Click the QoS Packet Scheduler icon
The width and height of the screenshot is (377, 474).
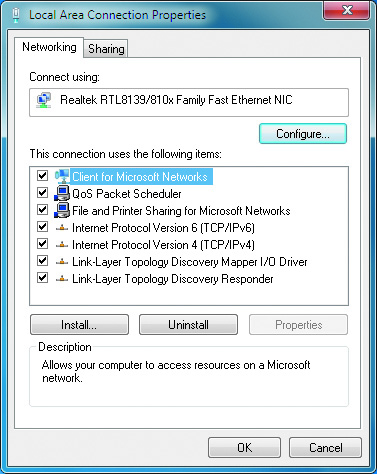pos(62,193)
